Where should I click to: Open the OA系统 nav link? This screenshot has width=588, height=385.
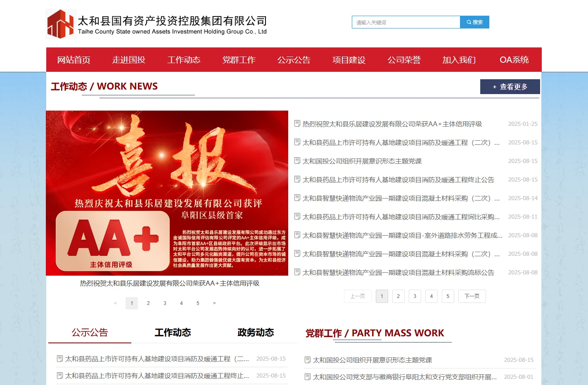click(514, 60)
